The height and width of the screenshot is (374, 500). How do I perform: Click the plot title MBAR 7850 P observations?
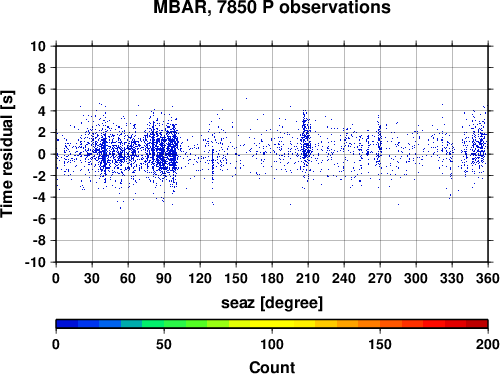[x=272, y=7]
